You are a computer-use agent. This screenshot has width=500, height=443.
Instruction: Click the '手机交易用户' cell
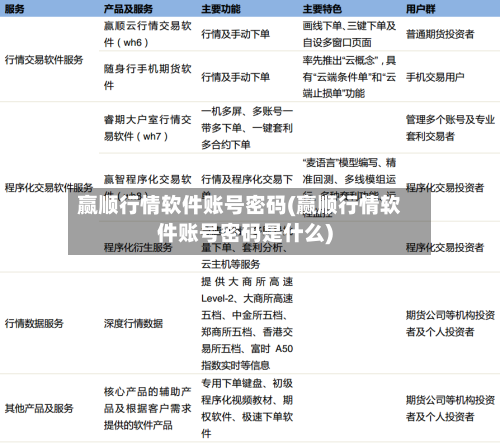(435, 77)
